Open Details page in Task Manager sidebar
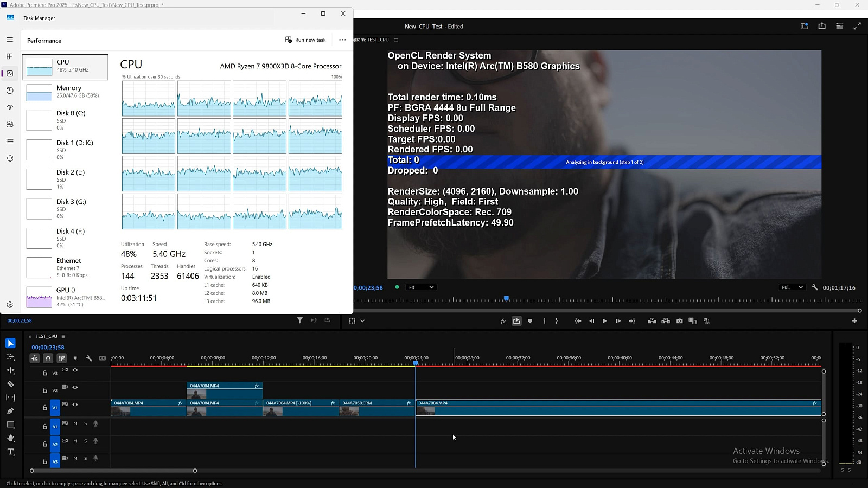Viewport: 868px width, 488px height. 10,141
